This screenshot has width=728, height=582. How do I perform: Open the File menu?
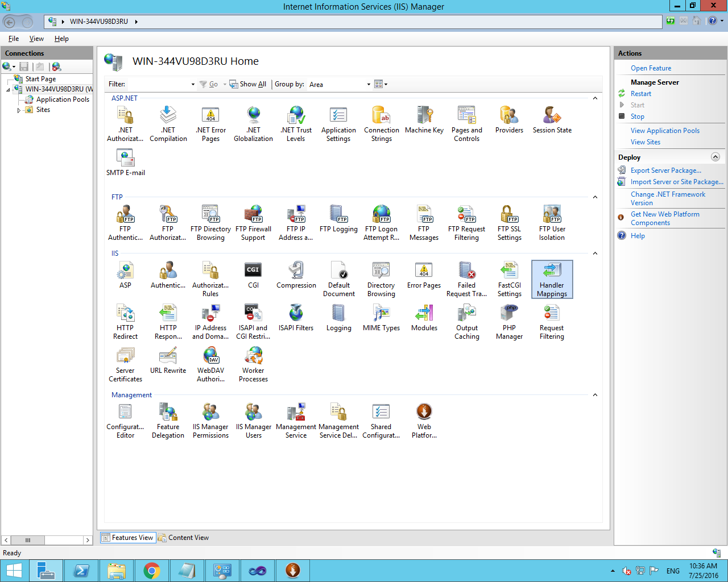(14, 39)
